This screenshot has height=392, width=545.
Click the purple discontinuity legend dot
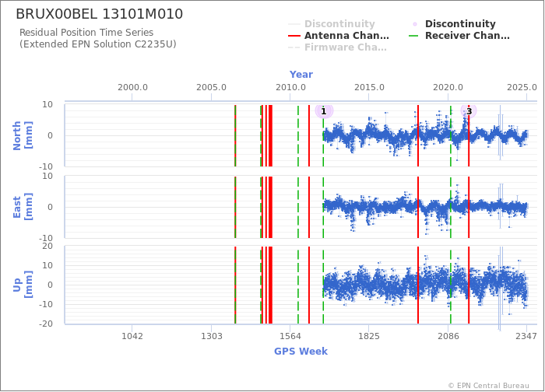coord(415,24)
